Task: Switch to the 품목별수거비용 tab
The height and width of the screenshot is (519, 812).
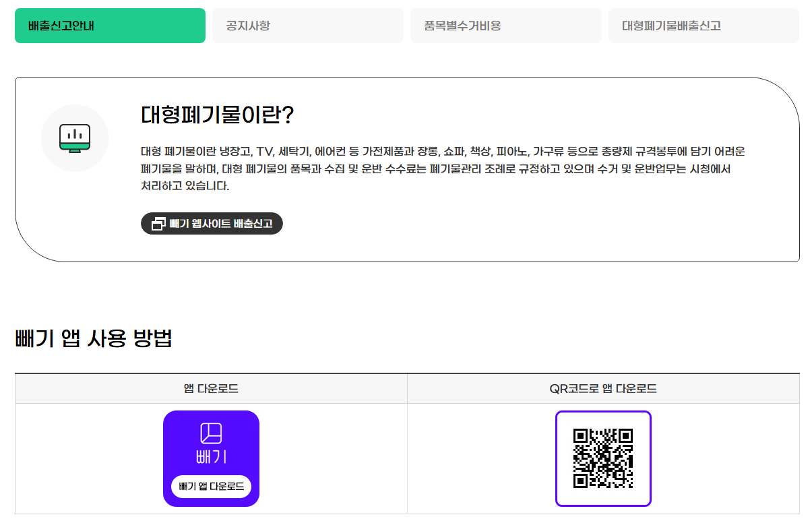Action: [506, 26]
